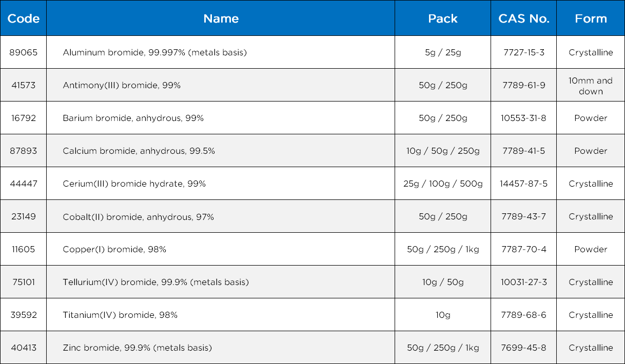Open product code 75101
The width and height of the screenshot is (625, 364).
(24, 282)
